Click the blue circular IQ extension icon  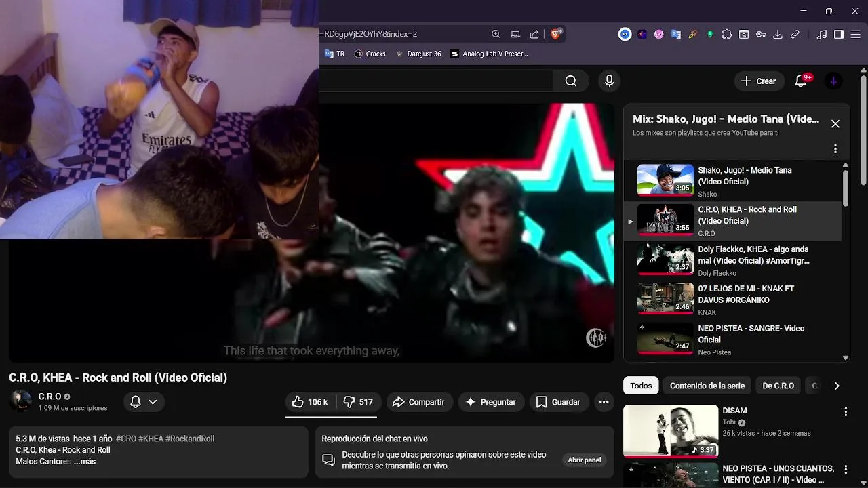(x=625, y=34)
